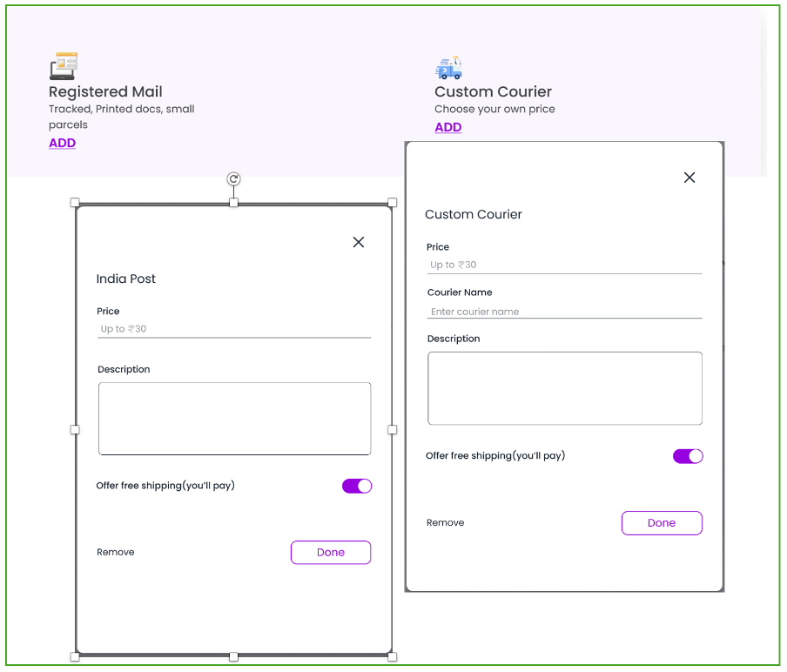The height and width of the screenshot is (672, 787).
Task: Click the Custom Courier heading above ADD
Action: pyautogui.click(x=493, y=92)
